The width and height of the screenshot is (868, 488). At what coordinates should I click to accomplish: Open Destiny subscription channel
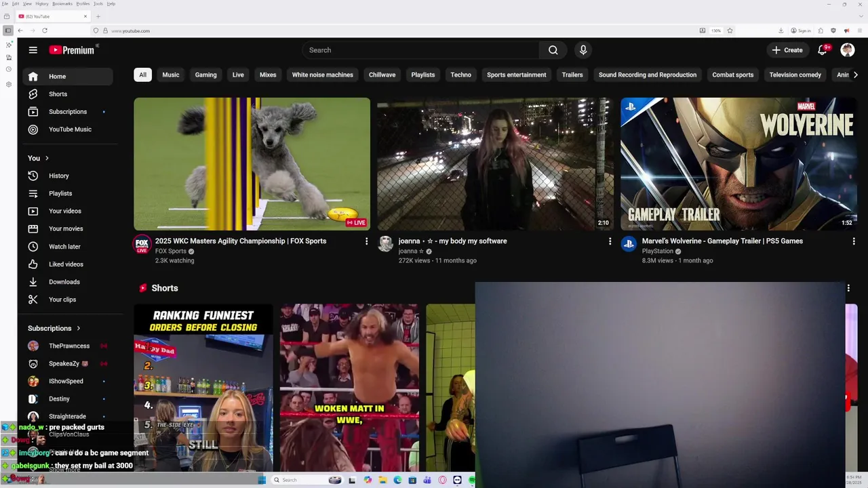(68, 399)
